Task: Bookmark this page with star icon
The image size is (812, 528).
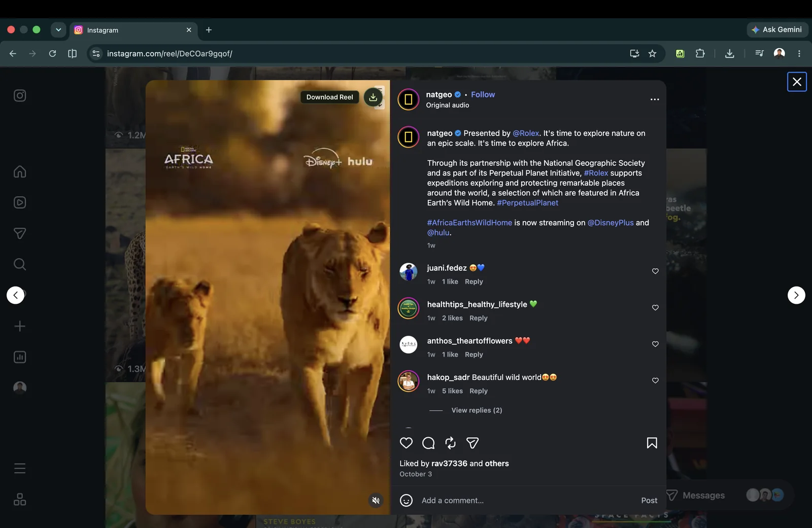Action: coord(653,53)
